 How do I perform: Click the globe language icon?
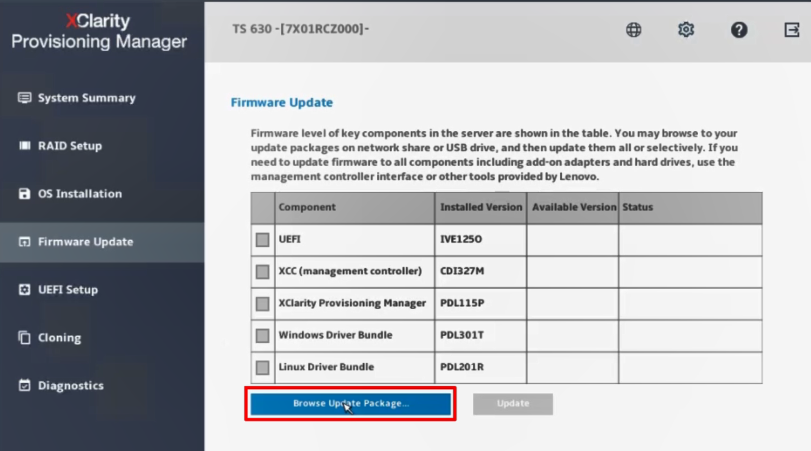[634, 30]
